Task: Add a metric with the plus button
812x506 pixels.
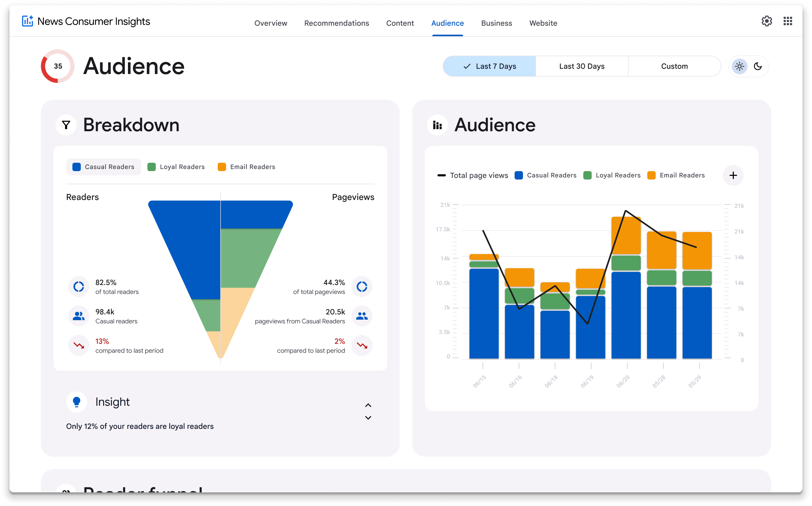Action: point(733,175)
